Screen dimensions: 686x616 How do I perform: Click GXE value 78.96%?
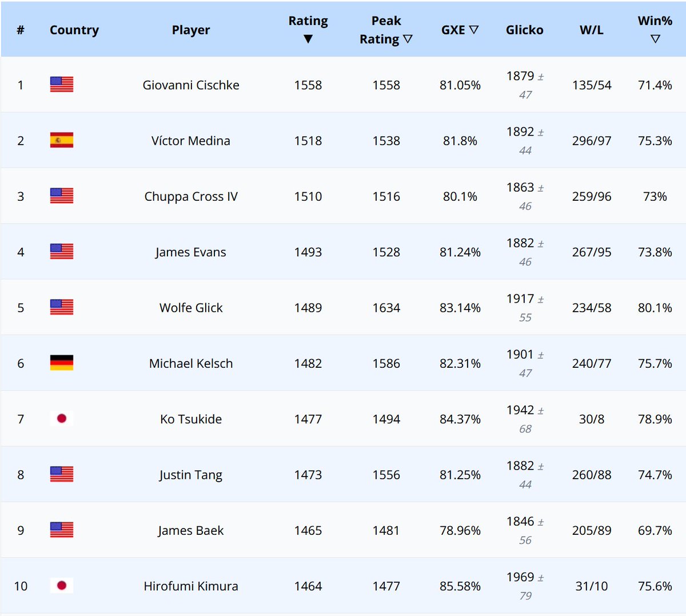[x=460, y=530]
